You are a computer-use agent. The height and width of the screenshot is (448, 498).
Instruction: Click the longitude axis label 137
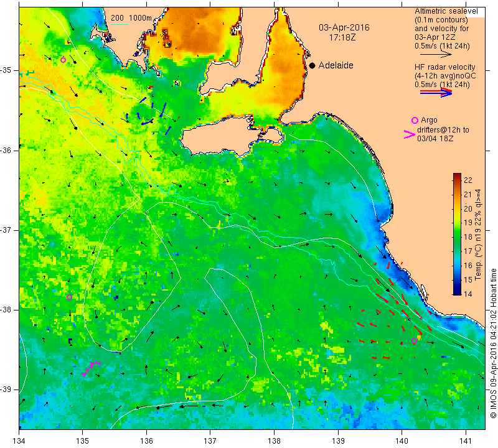210,441
